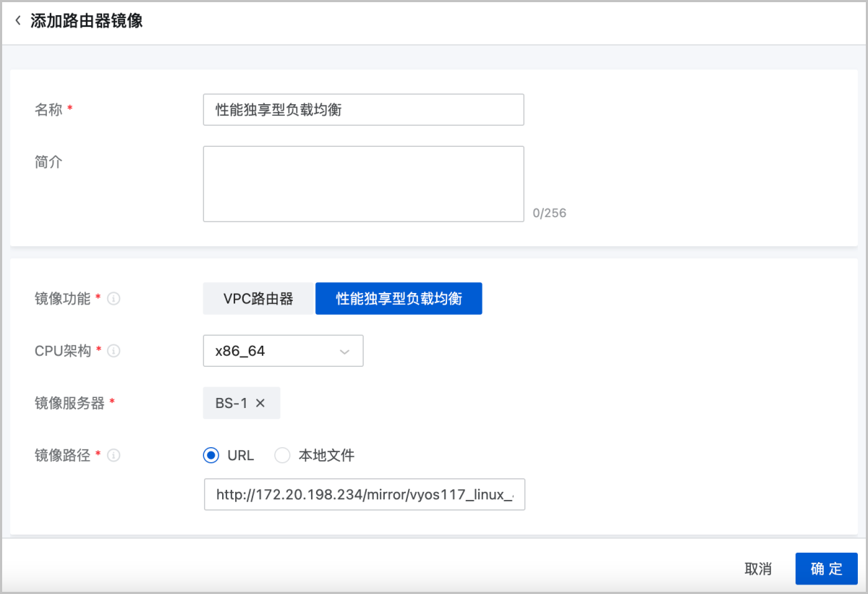Screen dimensions: 868x594
Task: Click the info icon next to CPU架构
Action: click(113, 351)
